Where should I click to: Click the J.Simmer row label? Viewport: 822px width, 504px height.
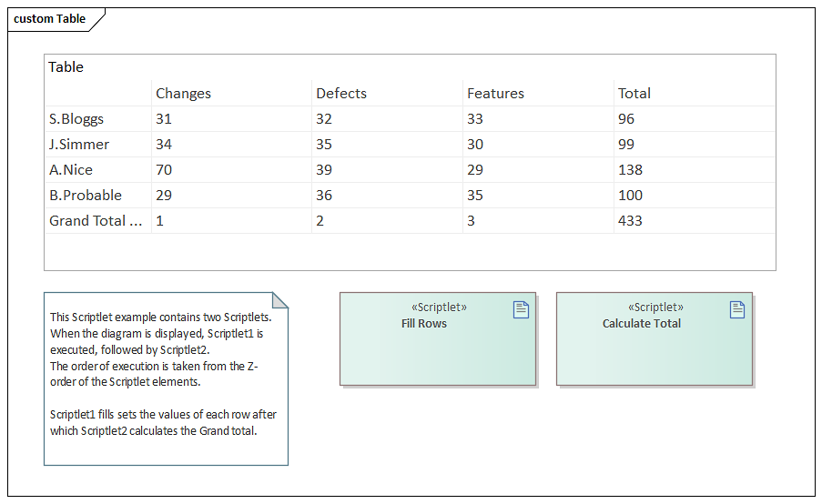79,145
